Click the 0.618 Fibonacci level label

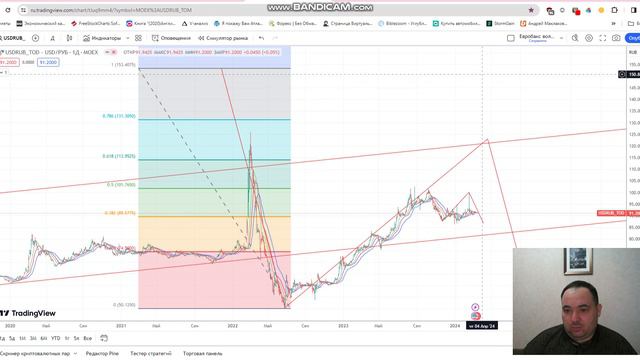point(119,156)
